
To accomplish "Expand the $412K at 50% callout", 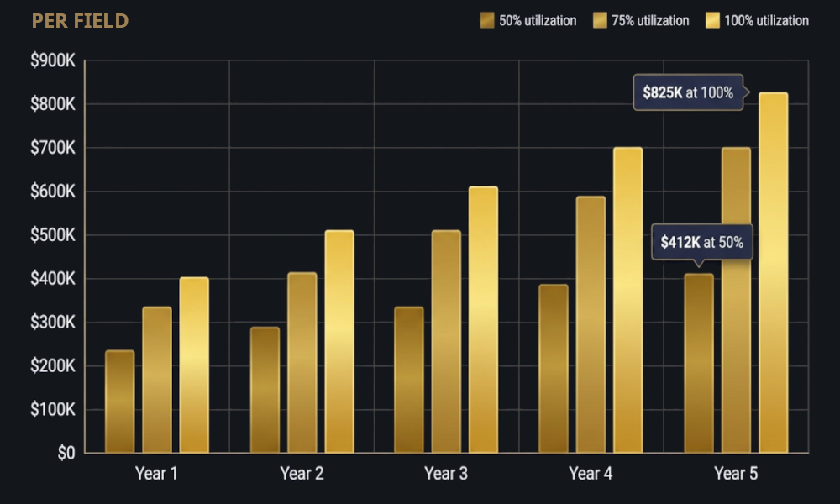I will [704, 242].
